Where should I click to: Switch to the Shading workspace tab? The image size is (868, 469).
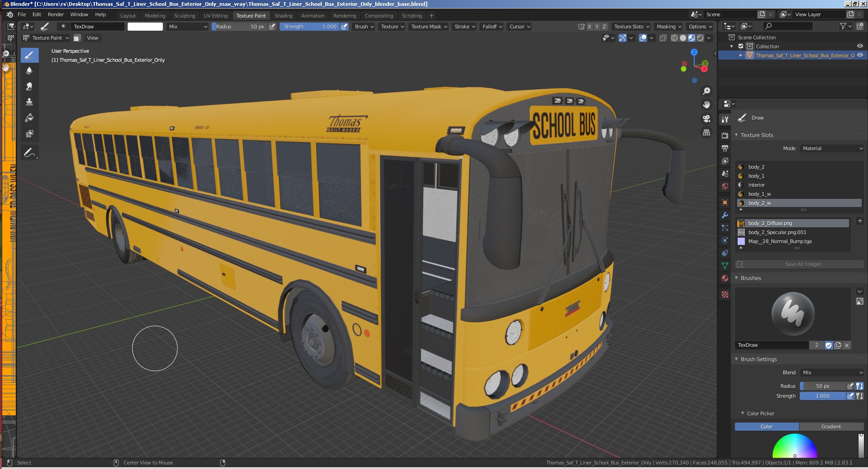[x=283, y=16]
